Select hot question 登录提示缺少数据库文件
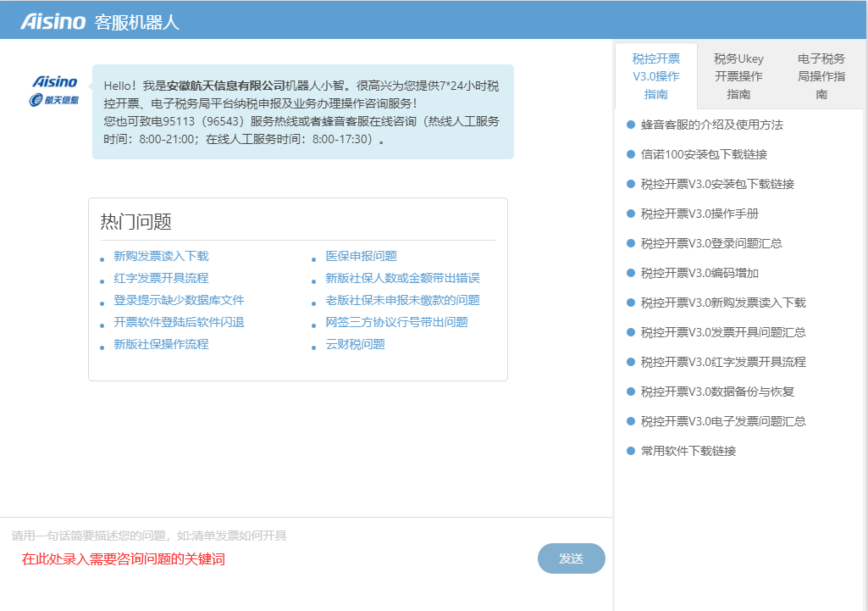Image resolution: width=868 pixels, height=611 pixels. click(179, 300)
